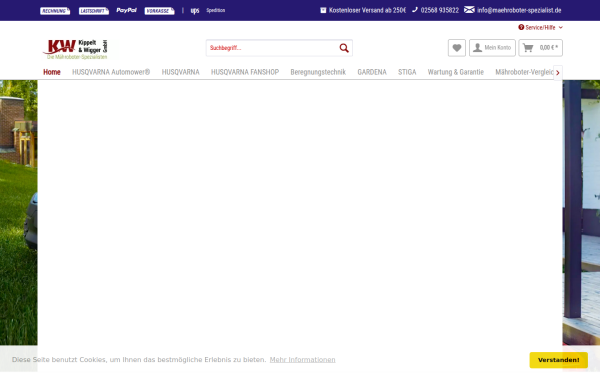Image resolution: width=600 pixels, height=375 pixels.
Task: Open Mähroboter-Vergleich menu item
Action: [x=524, y=72]
